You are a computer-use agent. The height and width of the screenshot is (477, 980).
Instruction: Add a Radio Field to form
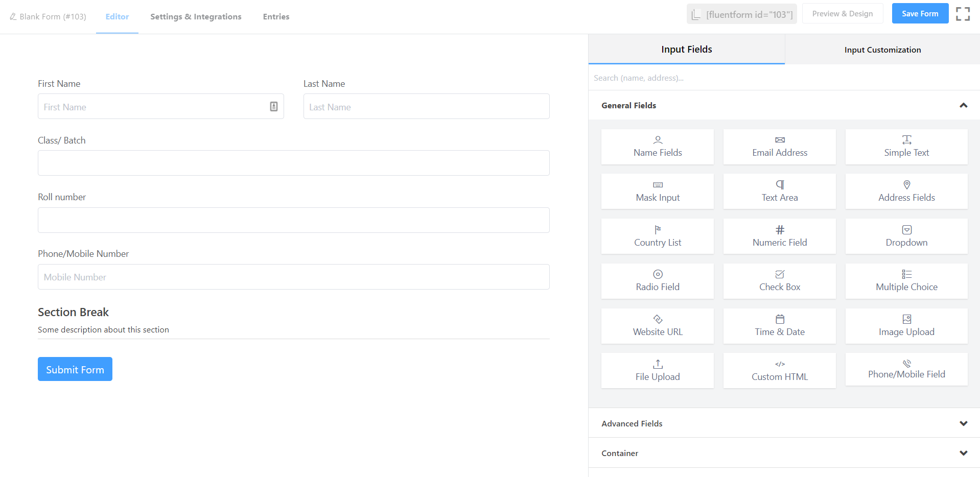657,281
